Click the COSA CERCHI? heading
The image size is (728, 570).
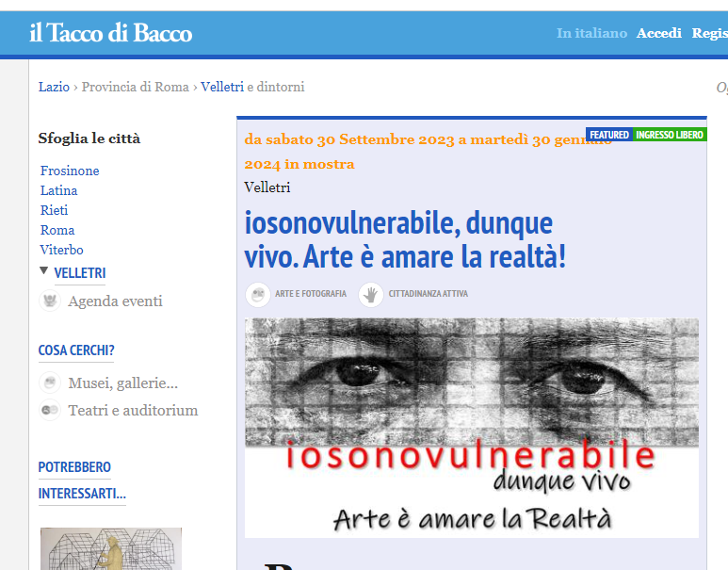76,350
